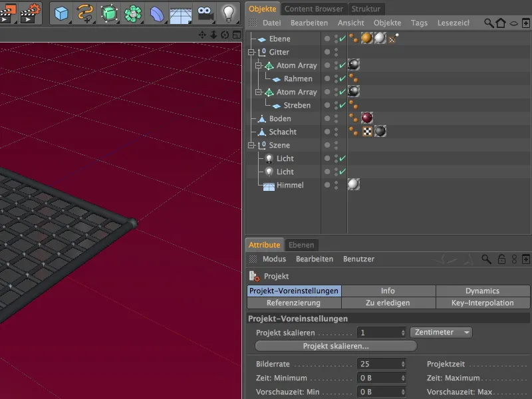Click the Object Manager home icon
532x399 pixels.
click(501, 23)
